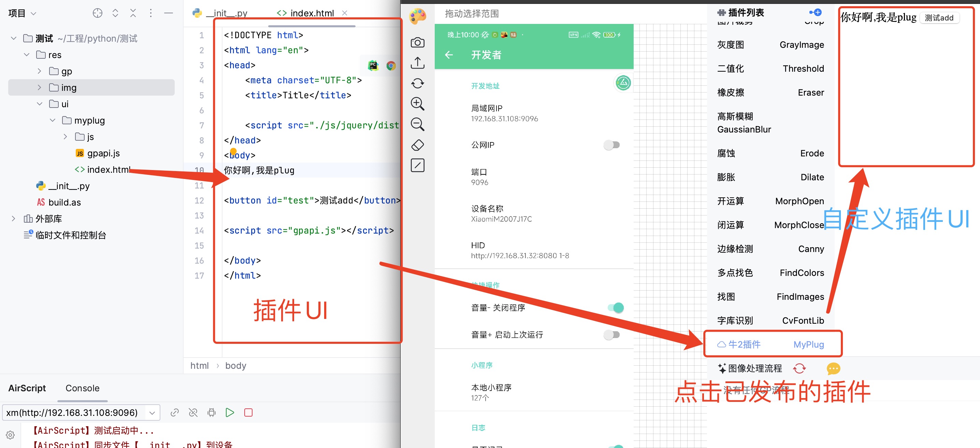Expand the gp folder

click(x=40, y=71)
